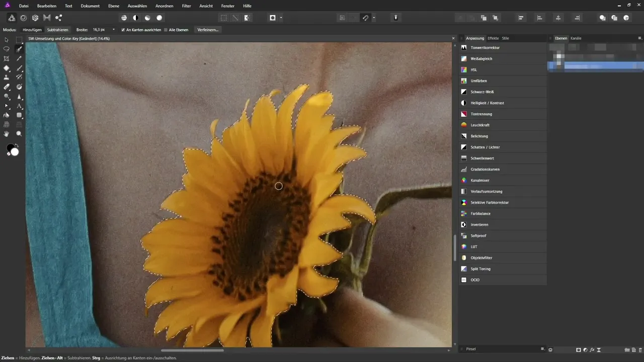
Task: Open the Filter menu
Action: pos(187,6)
